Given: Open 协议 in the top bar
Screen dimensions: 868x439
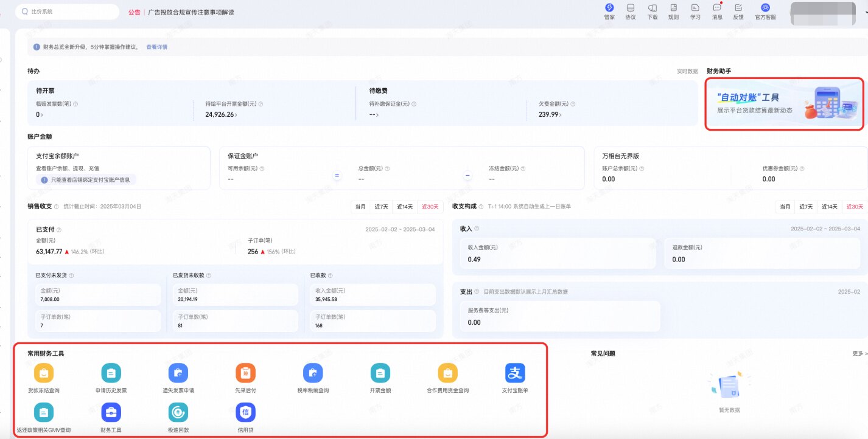Looking at the screenshot, I should tap(631, 12).
